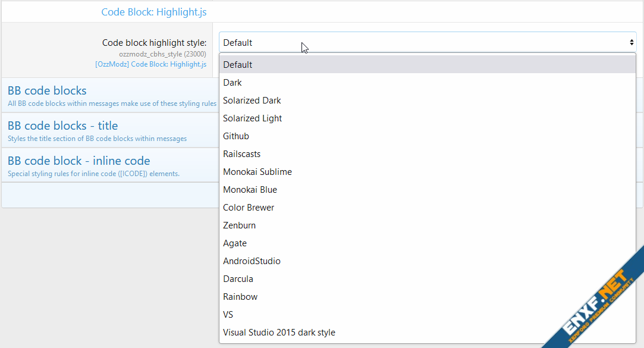Expand BB code block - inline code section

[78, 161]
